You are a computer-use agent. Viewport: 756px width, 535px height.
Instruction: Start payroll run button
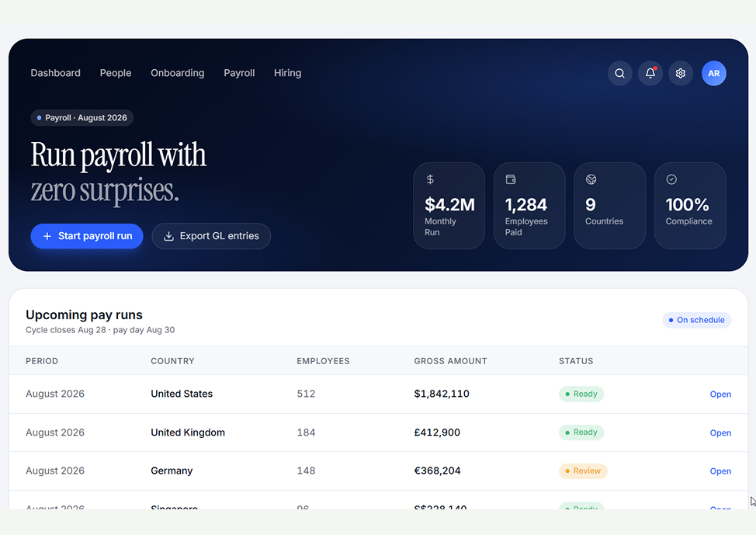[x=87, y=236]
